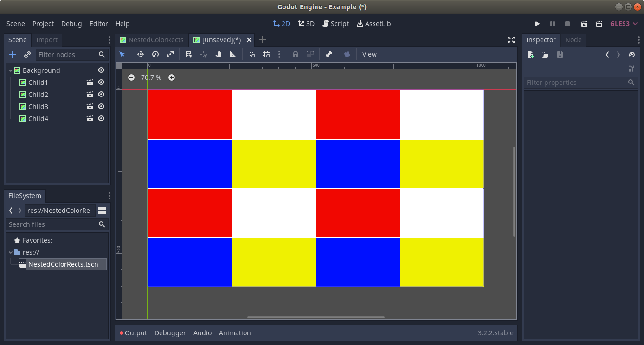644x345 pixels.
Task: Click the Filter properties field
Action: 580,83
